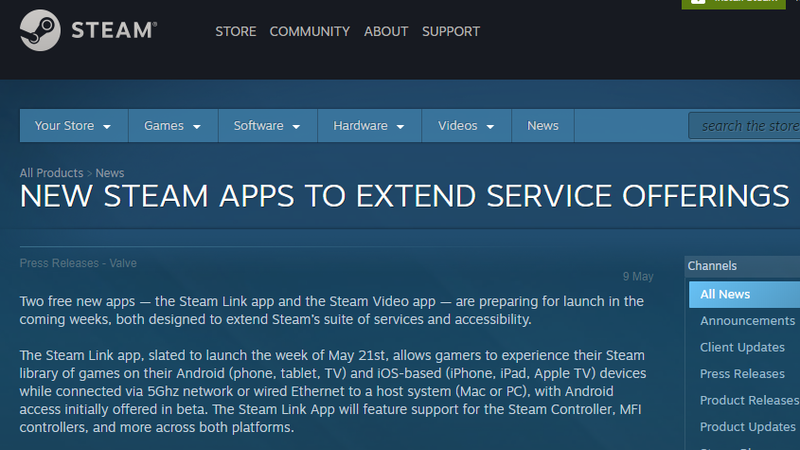This screenshot has height=450, width=800.
Task: Expand the Your Store dropdown
Action: (73, 126)
